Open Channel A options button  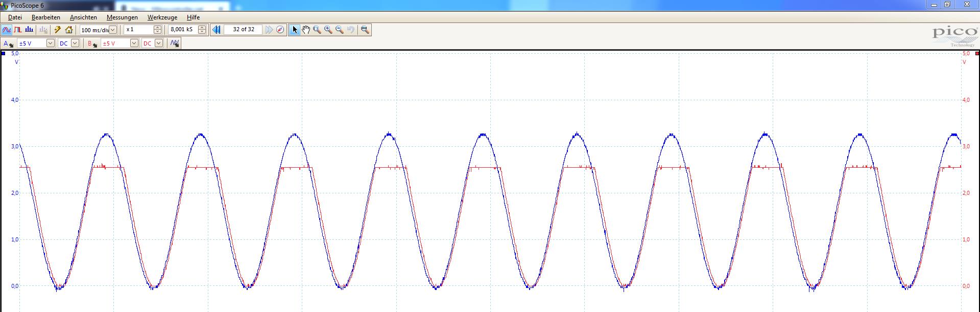click(x=8, y=43)
